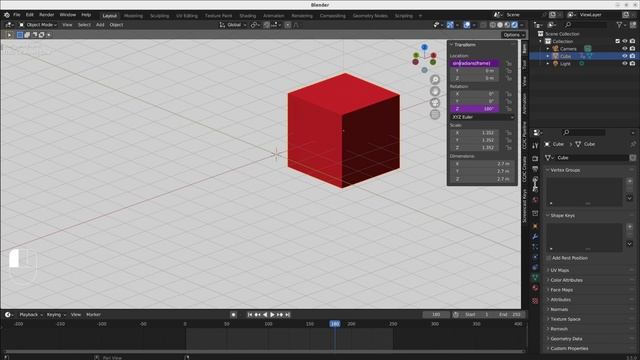The image size is (640, 360).
Task: Select wireframe viewport shading
Action: [x=493, y=25]
